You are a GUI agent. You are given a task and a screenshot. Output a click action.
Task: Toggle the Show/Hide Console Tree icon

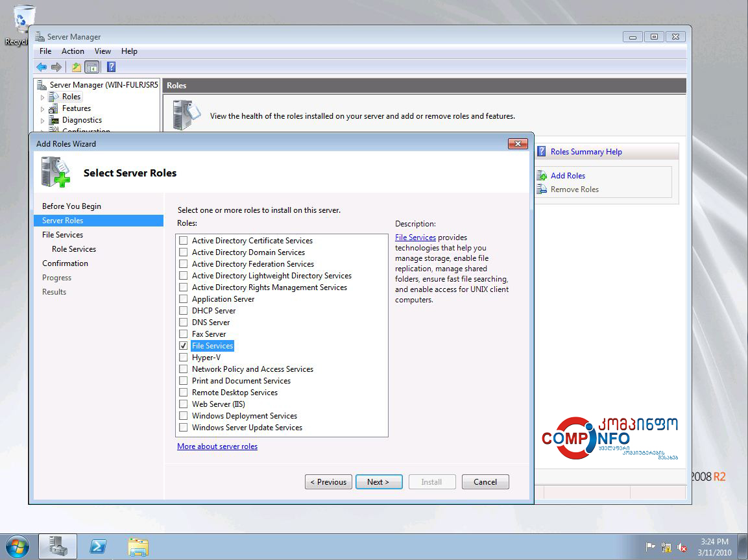pyautogui.click(x=91, y=67)
